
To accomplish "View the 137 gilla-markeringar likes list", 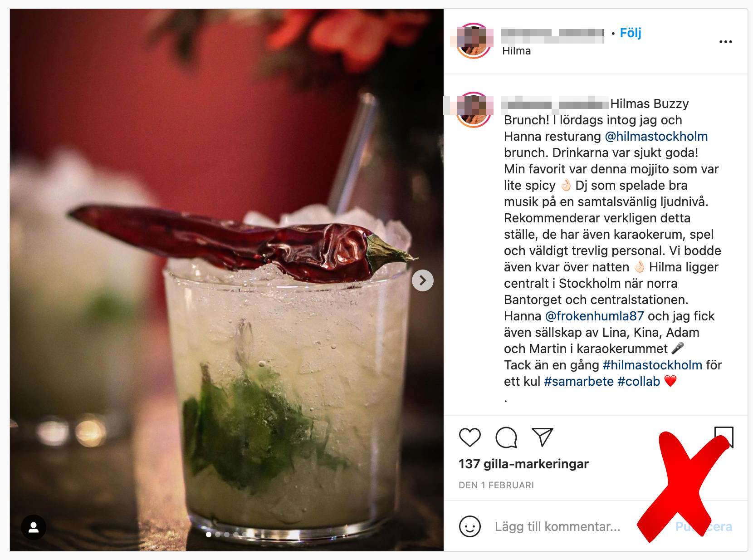I will point(523,464).
